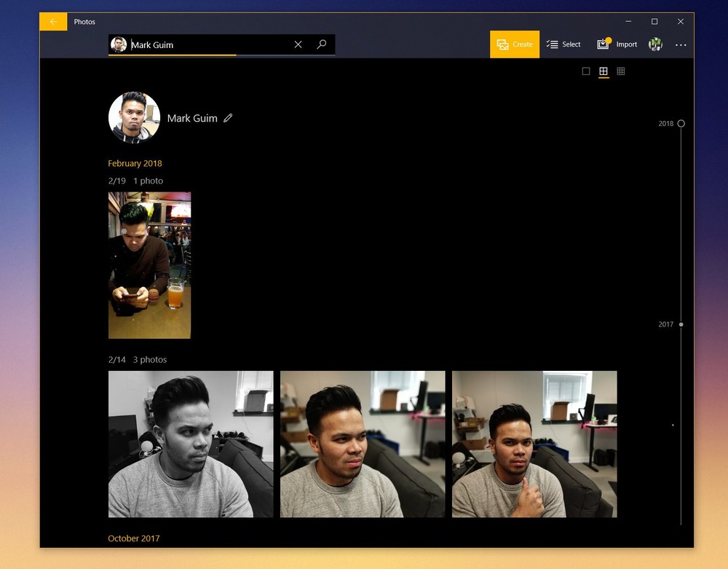Screen dimensions: 728x569
Task: Switch to medium grid view
Action: (604, 71)
